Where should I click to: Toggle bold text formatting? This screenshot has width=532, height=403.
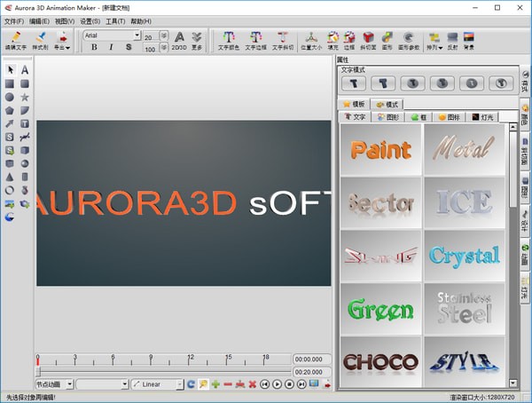tap(94, 47)
